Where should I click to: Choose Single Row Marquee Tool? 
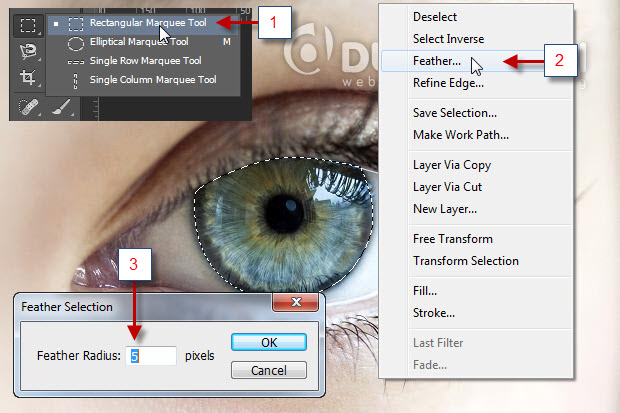144,61
